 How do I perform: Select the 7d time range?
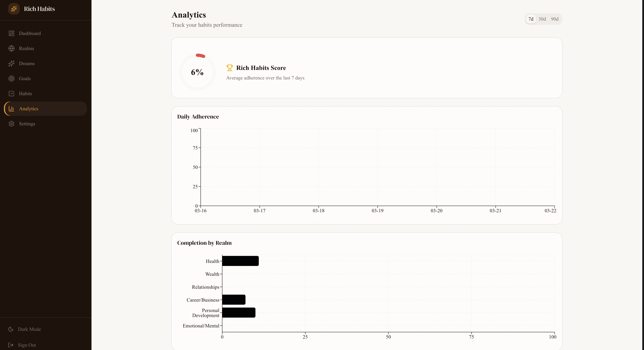531,19
